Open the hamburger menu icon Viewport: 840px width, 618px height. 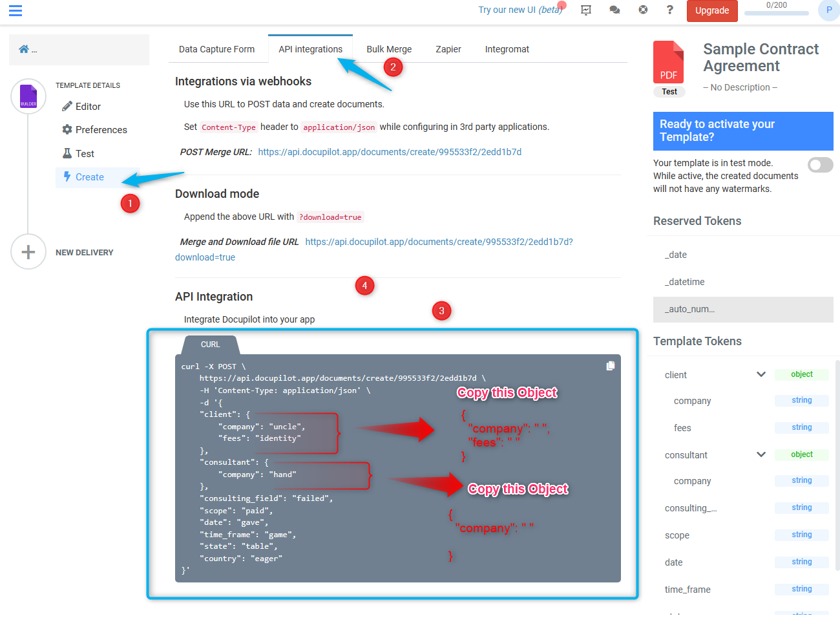pyautogui.click(x=16, y=10)
